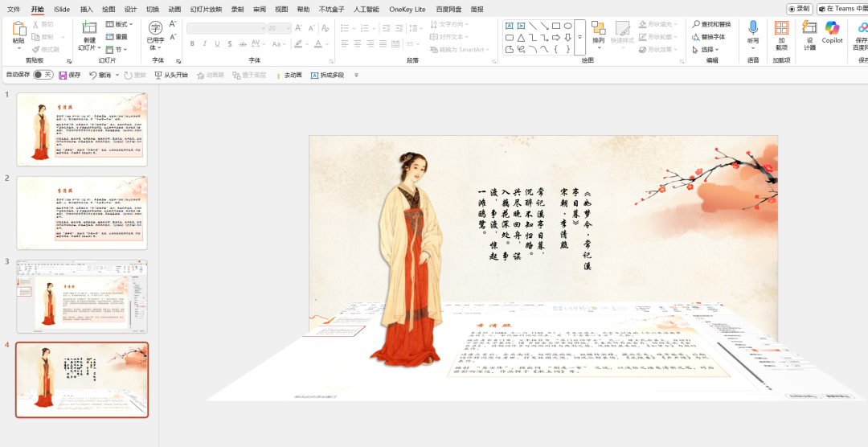Click the 听写 (Dictate) microphone icon
This screenshot has height=447, width=868.
point(753,29)
